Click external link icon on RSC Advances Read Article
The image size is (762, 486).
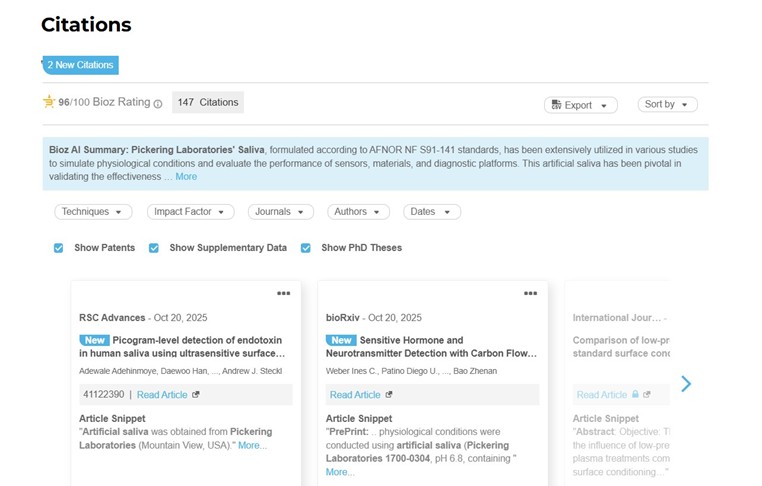click(x=196, y=395)
